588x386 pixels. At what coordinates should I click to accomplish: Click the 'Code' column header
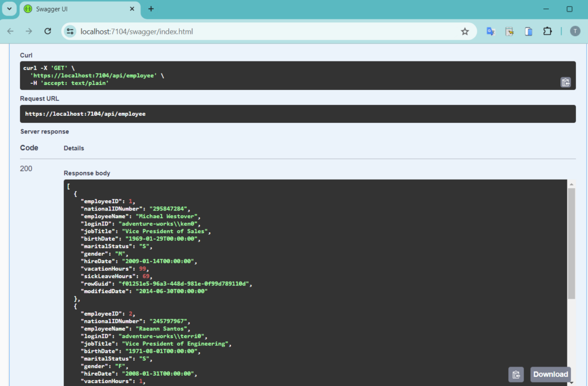pyautogui.click(x=29, y=148)
